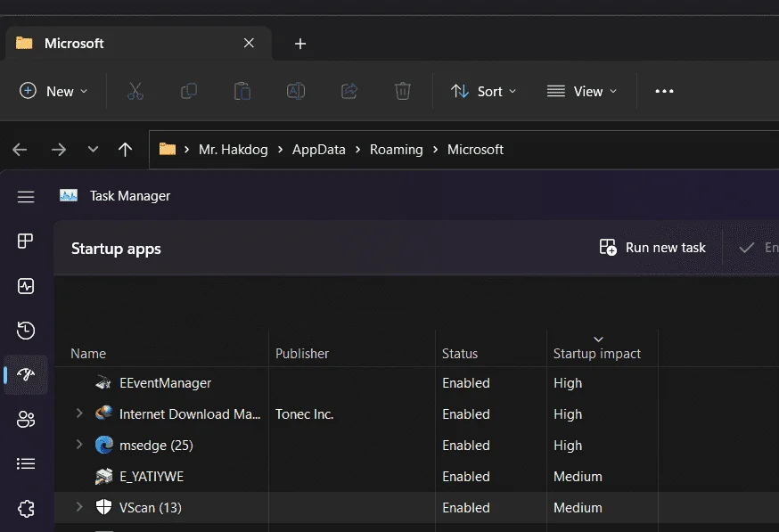Click the Cut scissors icon in Explorer toolbar
The image size is (779, 532).
(135, 92)
